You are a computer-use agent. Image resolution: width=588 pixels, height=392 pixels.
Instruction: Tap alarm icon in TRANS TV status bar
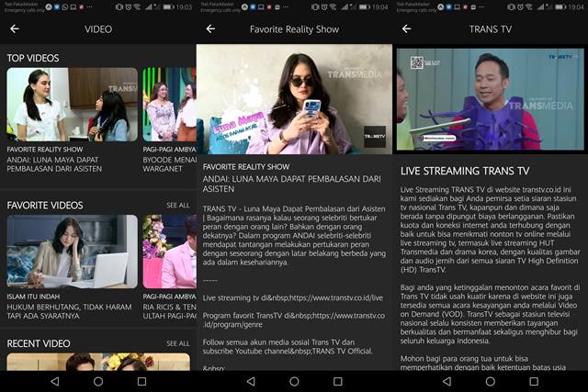[x=521, y=6]
